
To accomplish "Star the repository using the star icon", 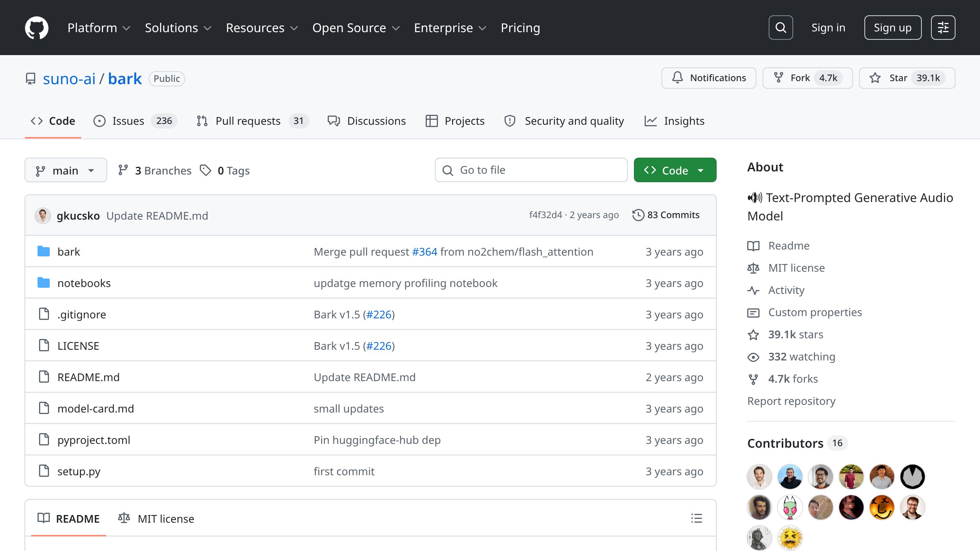I will coord(875,78).
